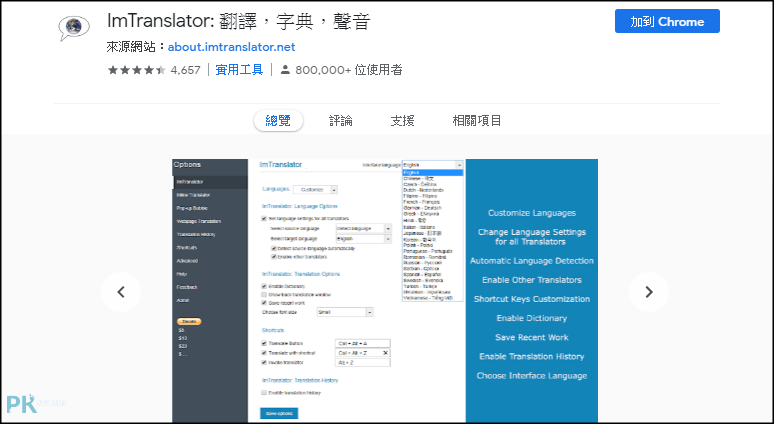774x424 pixels.
Task: Go to the 相關項目 tab
Action: click(477, 120)
